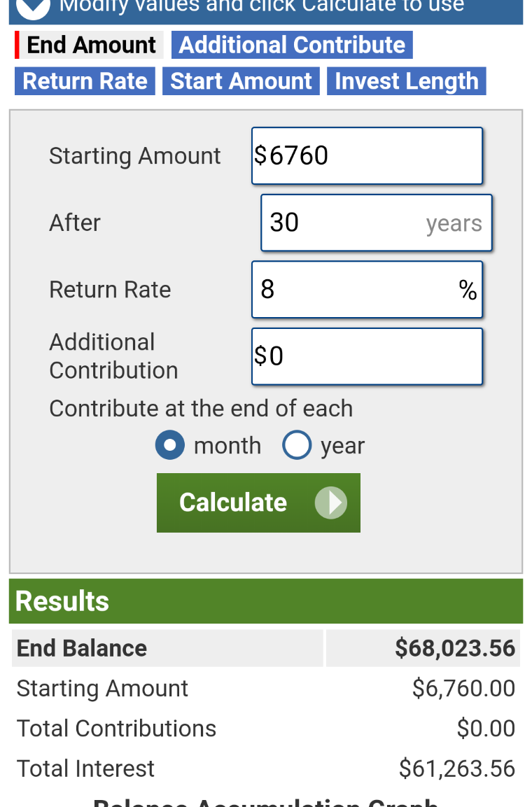Switch to the Start Amount tab
Viewport: 532px width, 807px height.
click(x=241, y=80)
